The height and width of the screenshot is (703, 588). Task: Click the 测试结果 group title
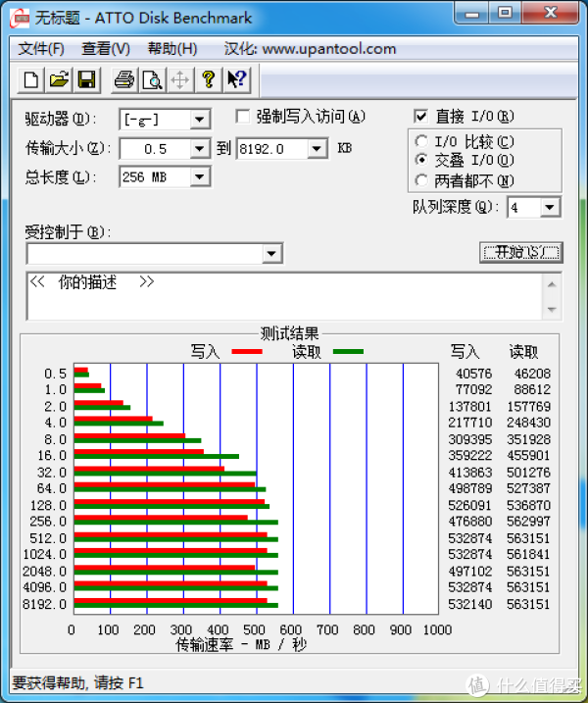[290, 333]
